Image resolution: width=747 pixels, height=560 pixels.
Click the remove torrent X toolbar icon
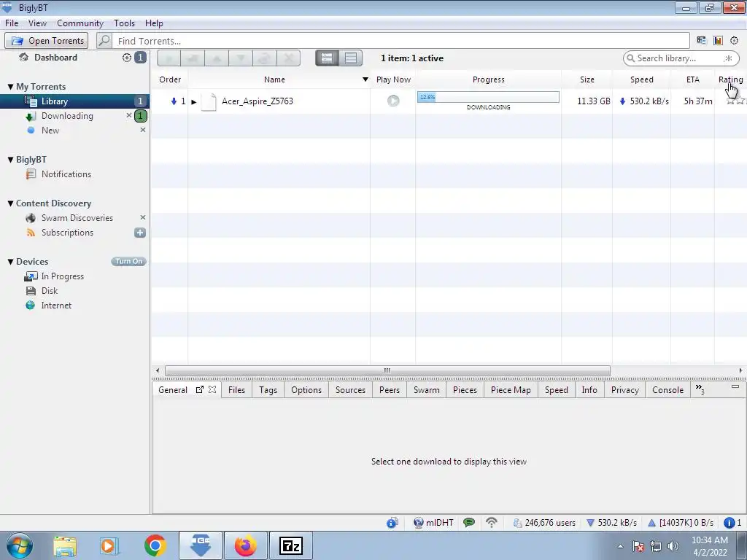(288, 58)
